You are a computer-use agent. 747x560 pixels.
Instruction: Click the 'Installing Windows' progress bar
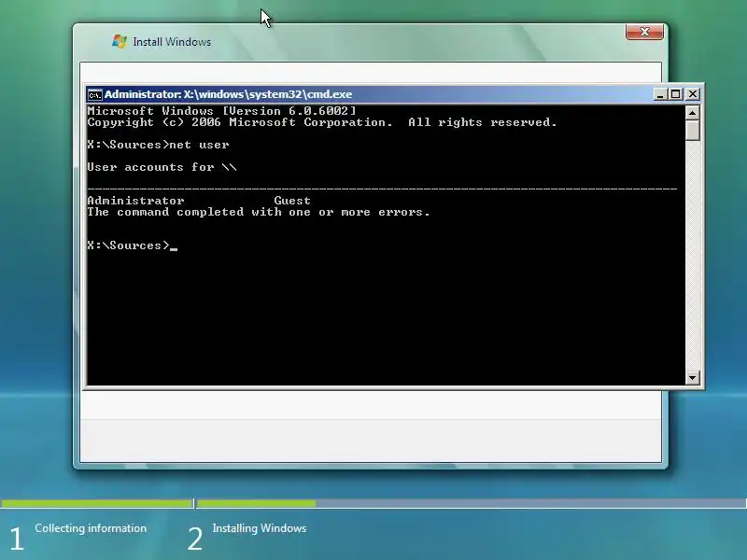pos(472,503)
